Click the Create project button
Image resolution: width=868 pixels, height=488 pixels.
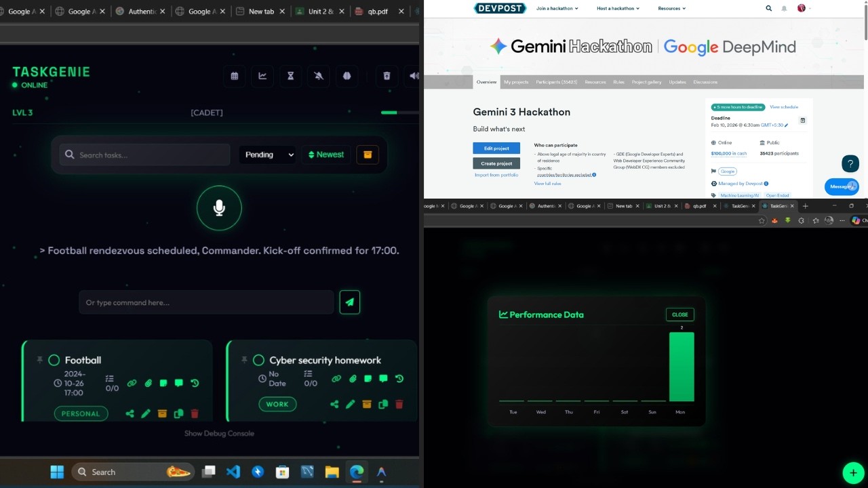(496, 163)
